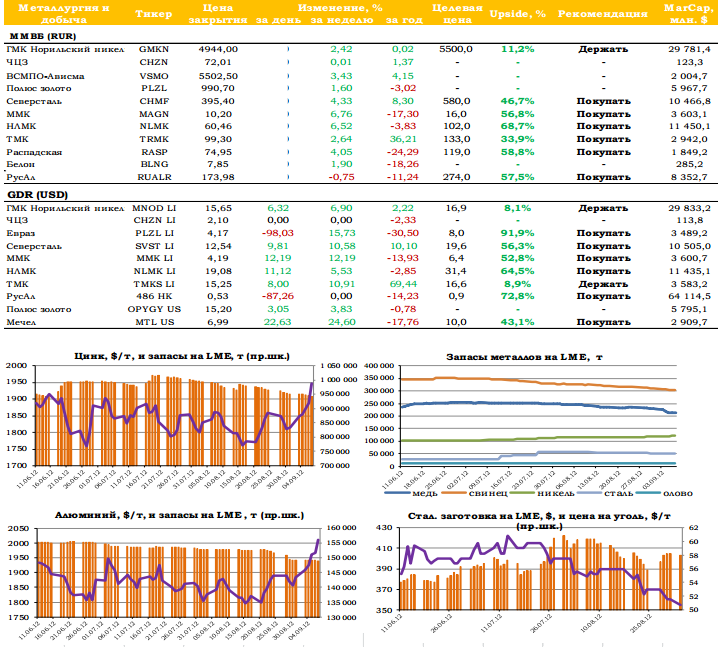
Task: Click the 160 000 axis label
Action: (341, 528)
